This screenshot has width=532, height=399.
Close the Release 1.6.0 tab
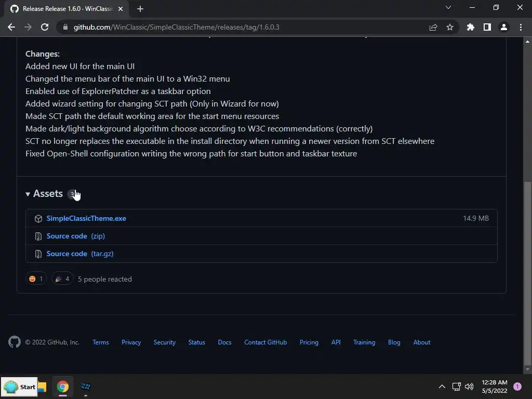(x=121, y=9)
